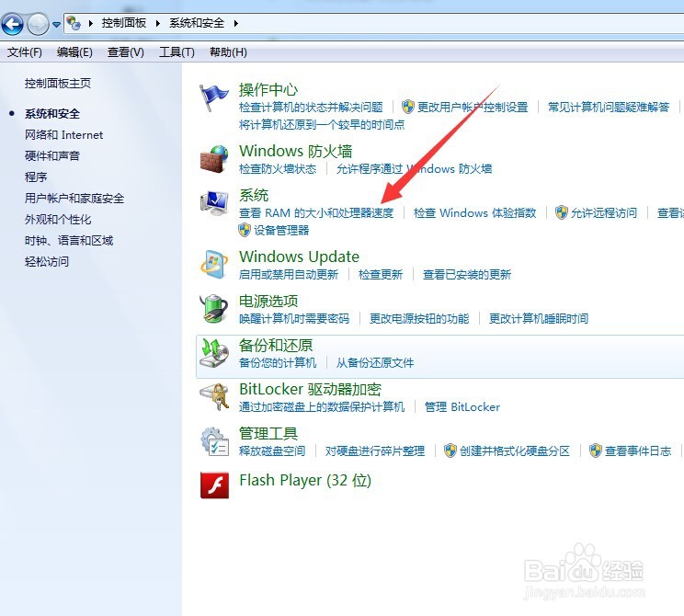Viewport: 684px width, 616px height.
Task: Click 更改用户帐户控制设置 link
Action: tap(473, 107)
